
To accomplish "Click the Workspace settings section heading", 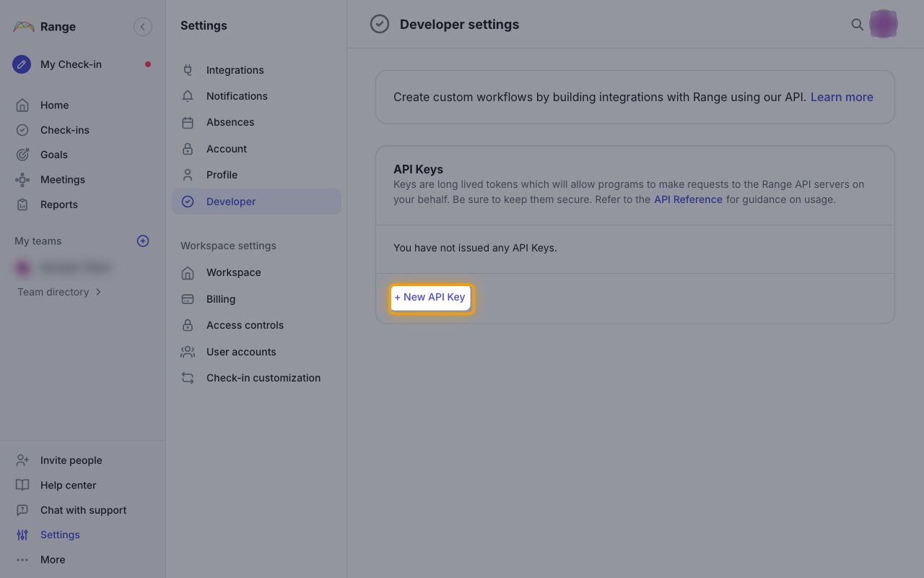I will pos(228,246).
